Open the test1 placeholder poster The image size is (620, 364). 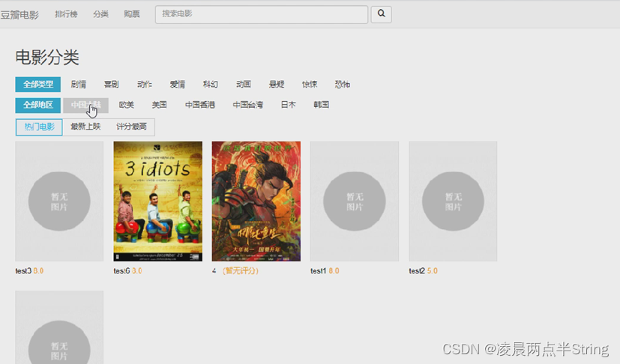355,201
